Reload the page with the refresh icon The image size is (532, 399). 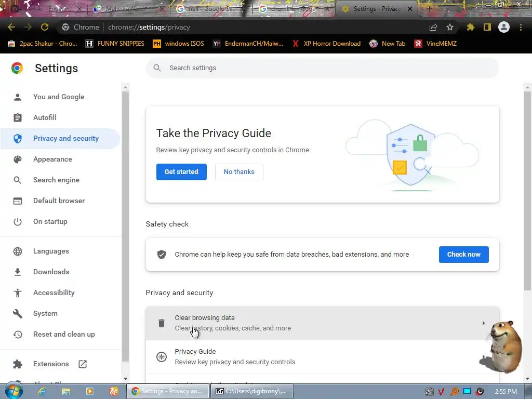(45, 27)
